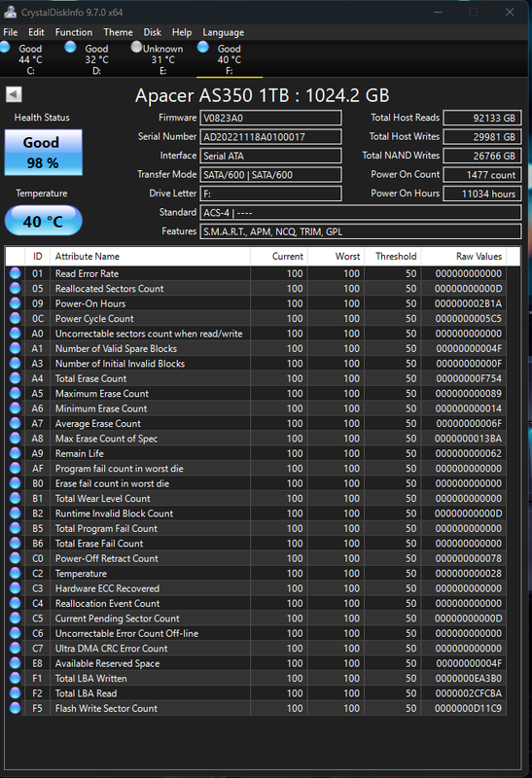Screen dimensions: 532x778
Task: Select the Total Program Fail Count row
Action: pyautogui.click(x=256, y=528)
